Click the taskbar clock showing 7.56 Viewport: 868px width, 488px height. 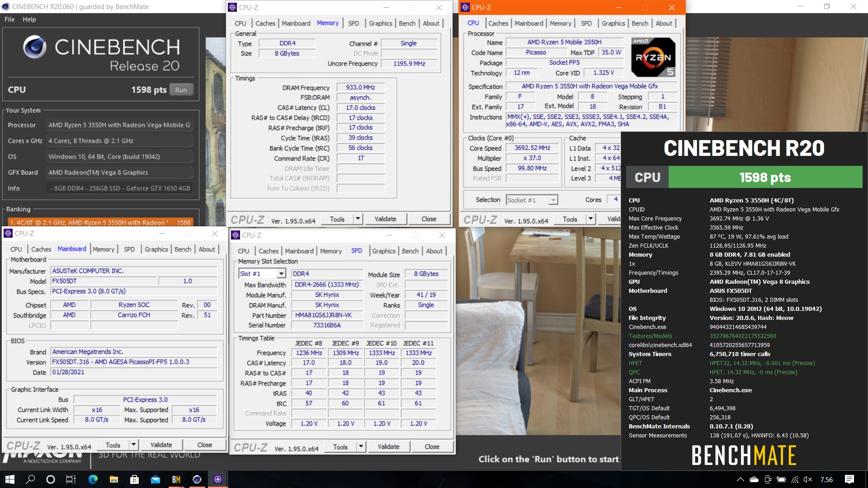[826, 479]
